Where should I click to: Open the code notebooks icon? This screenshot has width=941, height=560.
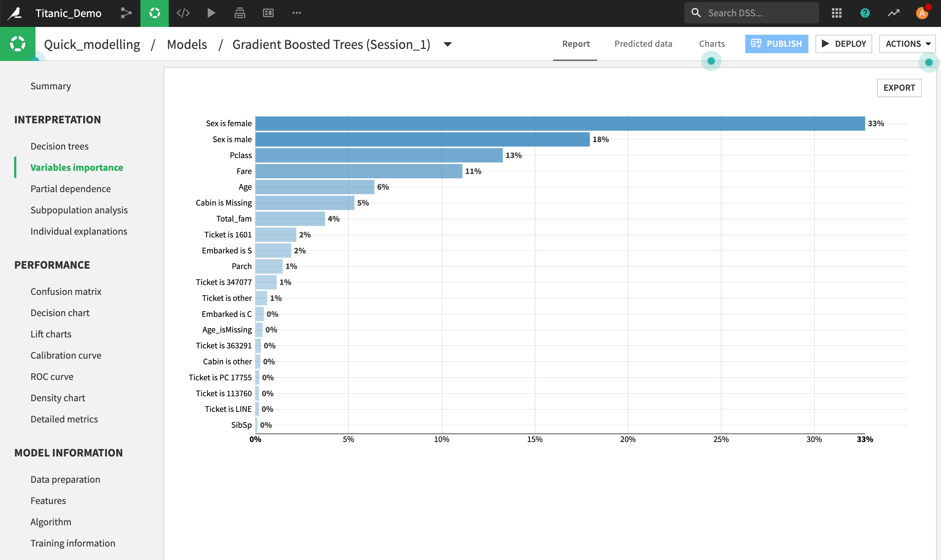point(183,13)
